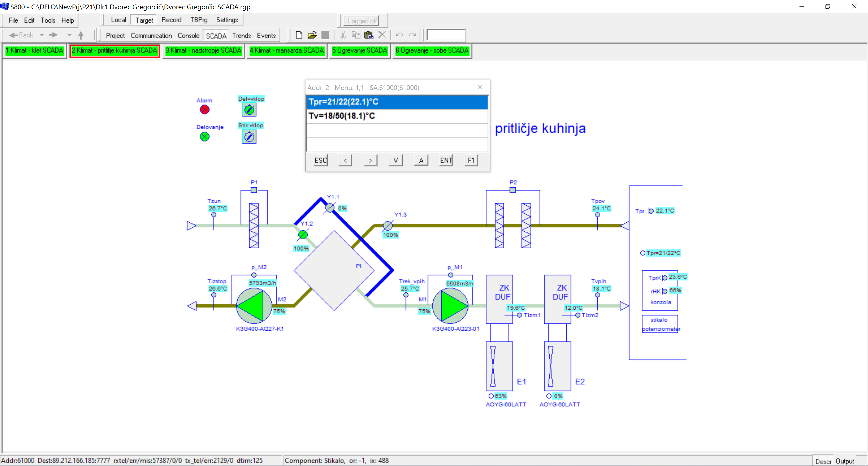Open the Tools menu
This screenshot has width=868, height=466.
pos(48,20)
